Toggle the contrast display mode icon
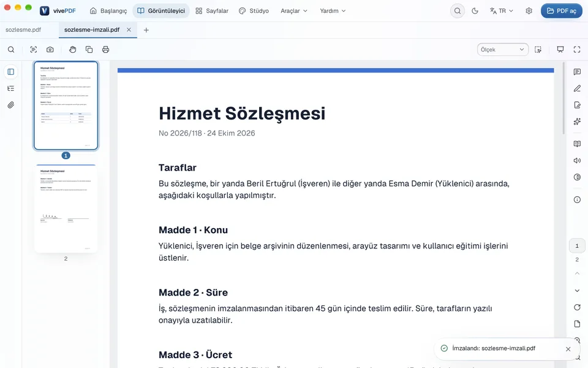 coord(577,177)
